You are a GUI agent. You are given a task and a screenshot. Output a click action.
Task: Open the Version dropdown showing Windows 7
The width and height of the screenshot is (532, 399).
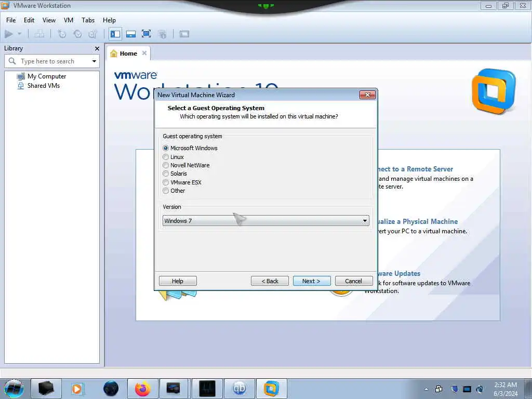[265, 220]
